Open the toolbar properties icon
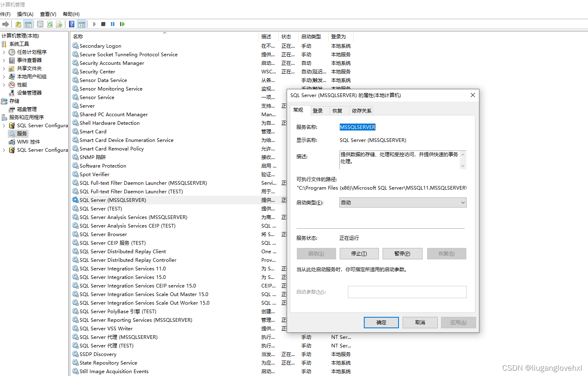The image size is (588, 376). click(40, 24)
